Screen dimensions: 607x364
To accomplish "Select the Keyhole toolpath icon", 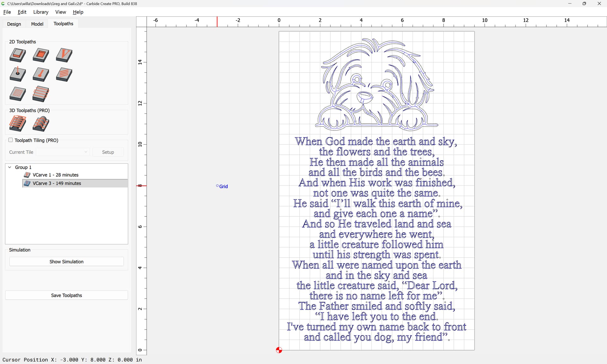I will 41,75.
